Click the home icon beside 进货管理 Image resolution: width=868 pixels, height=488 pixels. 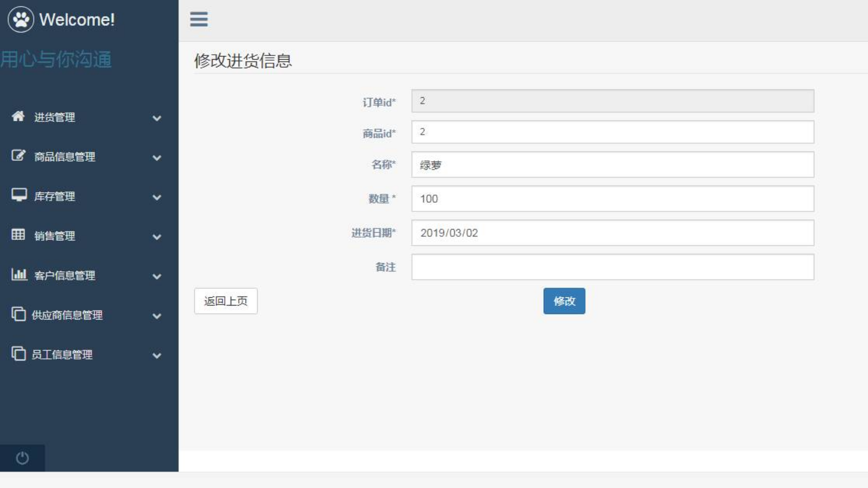[x=18, y=116]
